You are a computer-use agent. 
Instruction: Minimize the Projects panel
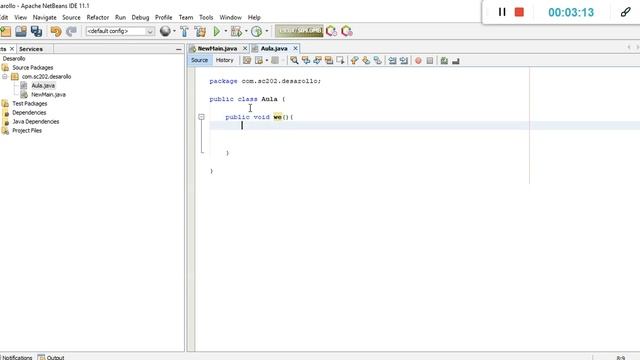coord(178,49)
